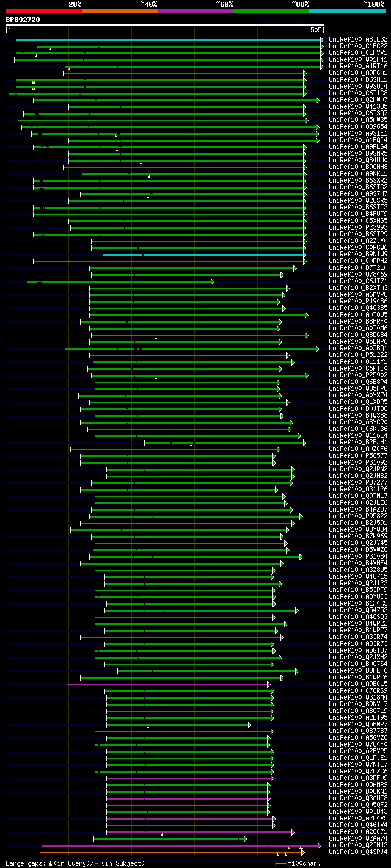Click the UniRef100_A5AW35 label
The height and width of the screenshot is (868, 391).
coord(358,120)
